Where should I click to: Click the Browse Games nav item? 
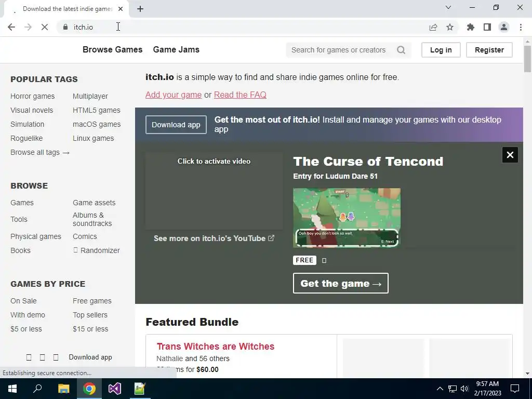tap(113, 49)
